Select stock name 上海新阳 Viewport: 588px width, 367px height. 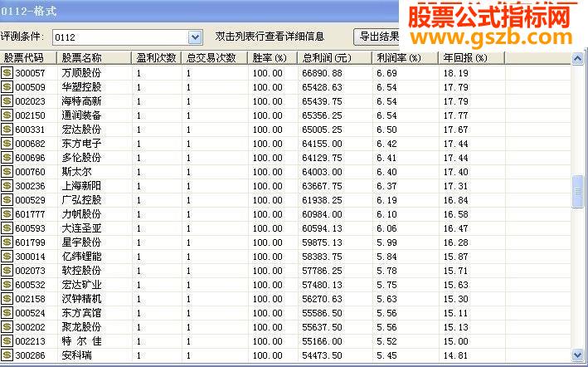81,186
